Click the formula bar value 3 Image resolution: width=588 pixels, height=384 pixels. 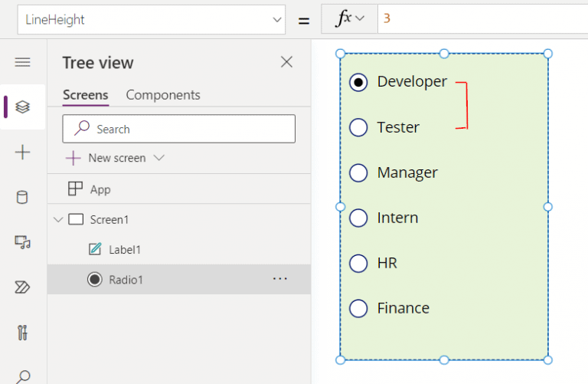click(387, 18)
